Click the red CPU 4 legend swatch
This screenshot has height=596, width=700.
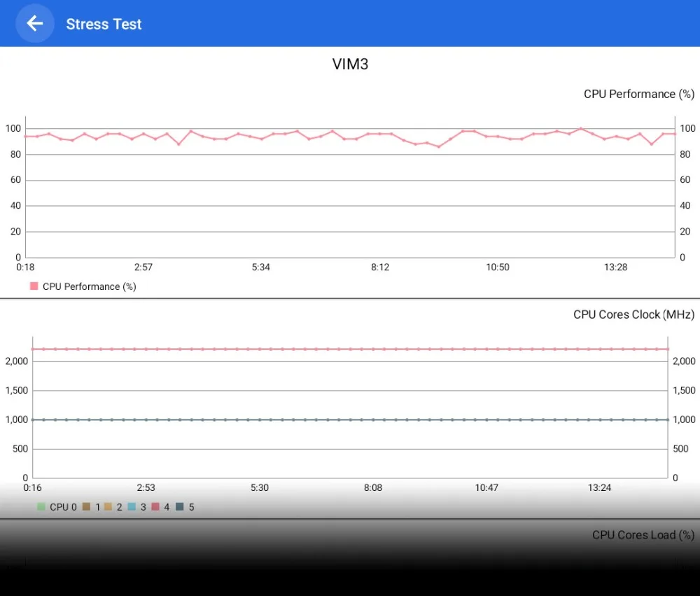pyautogui.click(x=155, y=506)
